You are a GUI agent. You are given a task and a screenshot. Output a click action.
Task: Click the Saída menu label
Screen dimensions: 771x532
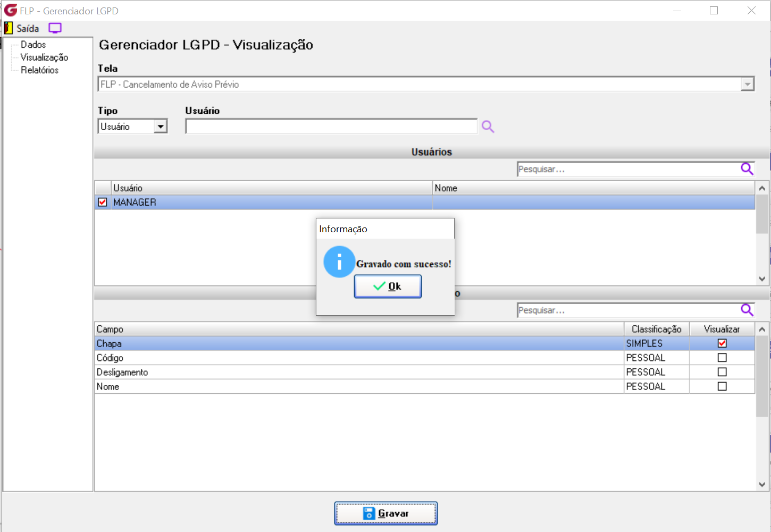click(x=28, y=29)
